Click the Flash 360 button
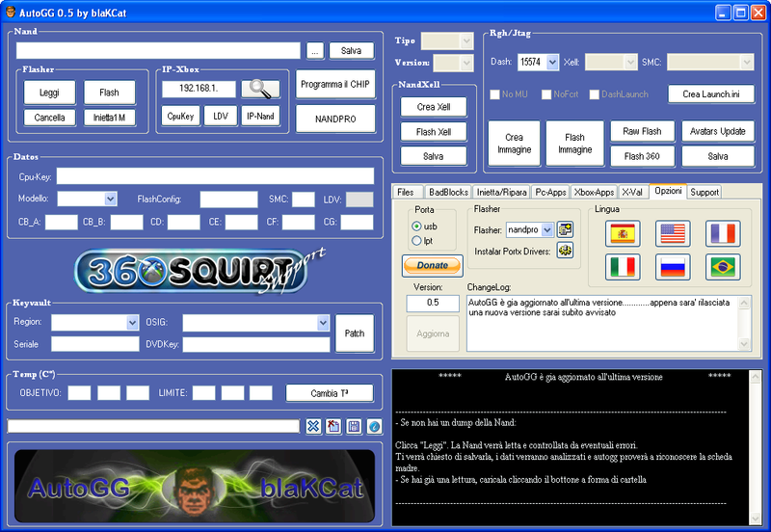The image size is (771, 532). point(642,156)
